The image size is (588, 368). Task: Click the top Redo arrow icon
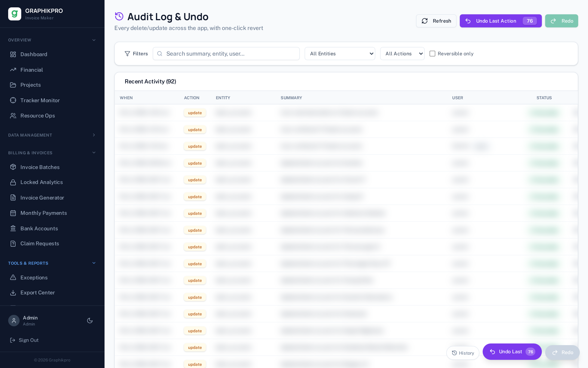(553, 21)
